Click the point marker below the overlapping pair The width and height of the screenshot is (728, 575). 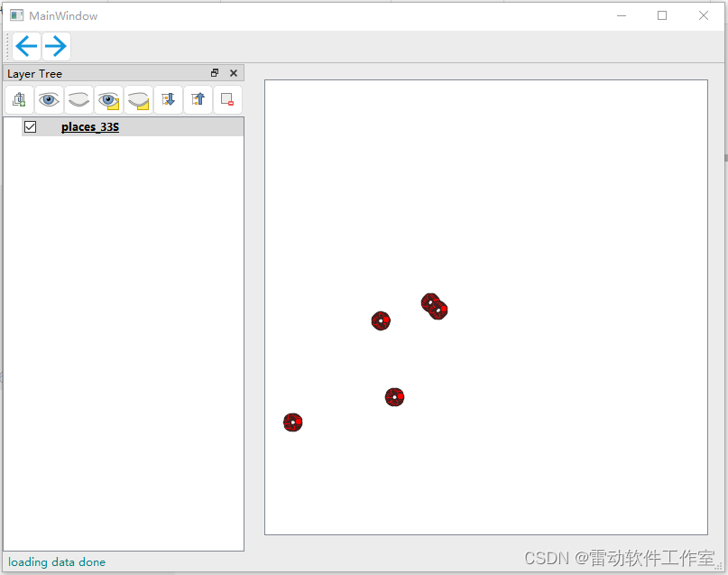coord(394,397)
